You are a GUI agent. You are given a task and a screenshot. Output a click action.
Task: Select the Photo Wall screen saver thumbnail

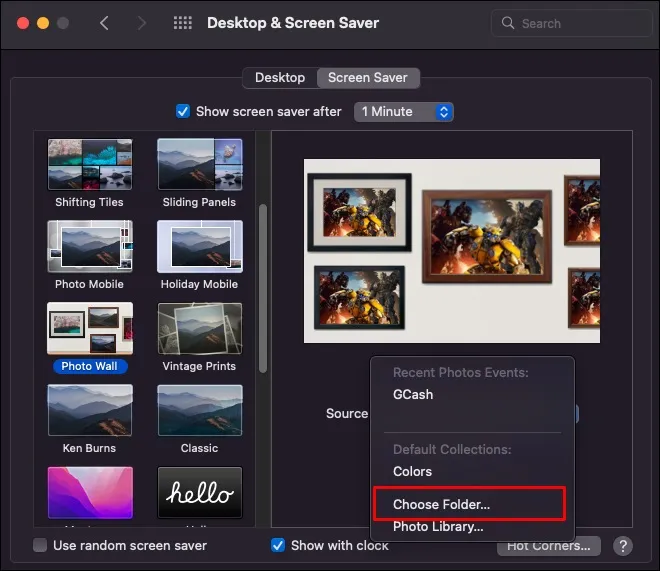click(90, 328)
